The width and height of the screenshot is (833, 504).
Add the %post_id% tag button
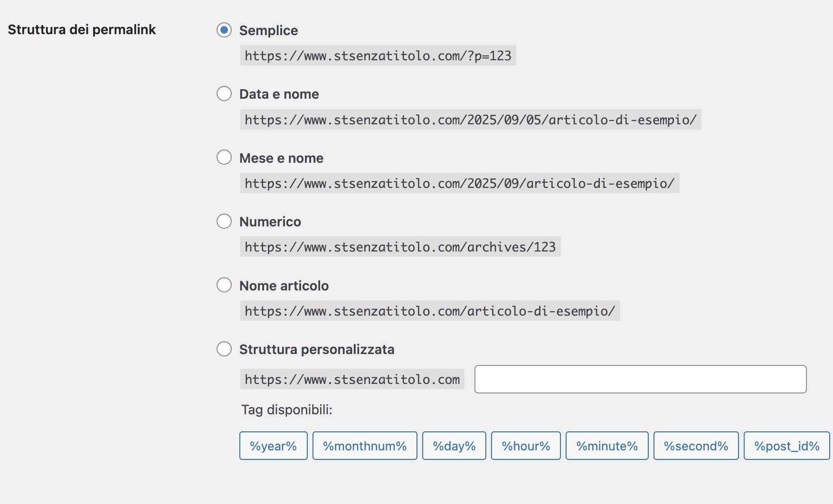(x=787, y=446)
